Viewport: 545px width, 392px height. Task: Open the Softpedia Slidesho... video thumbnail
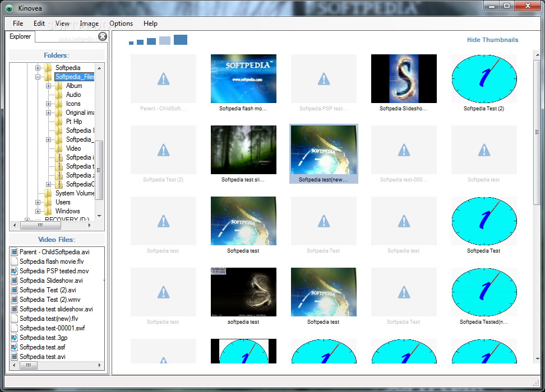(x=404, y=78)
